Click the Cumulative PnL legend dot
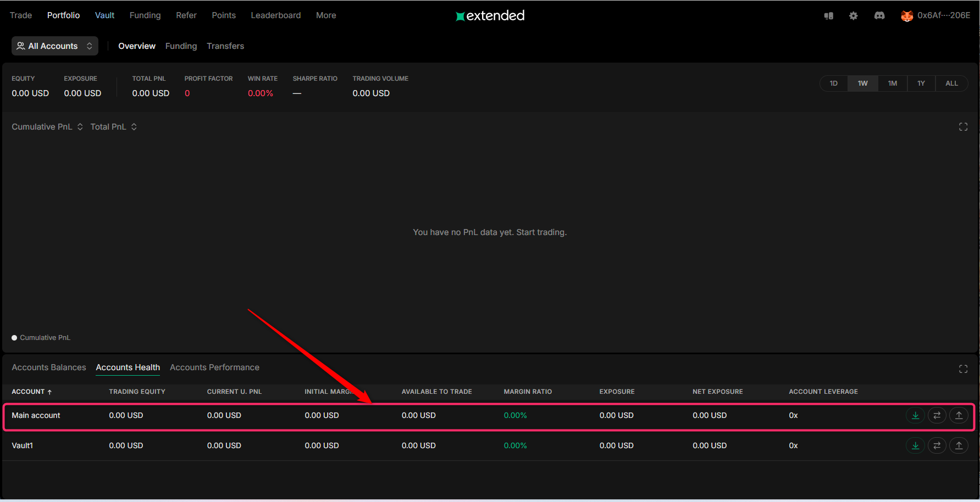The image size is (980, 502). (x=14, y=338)
